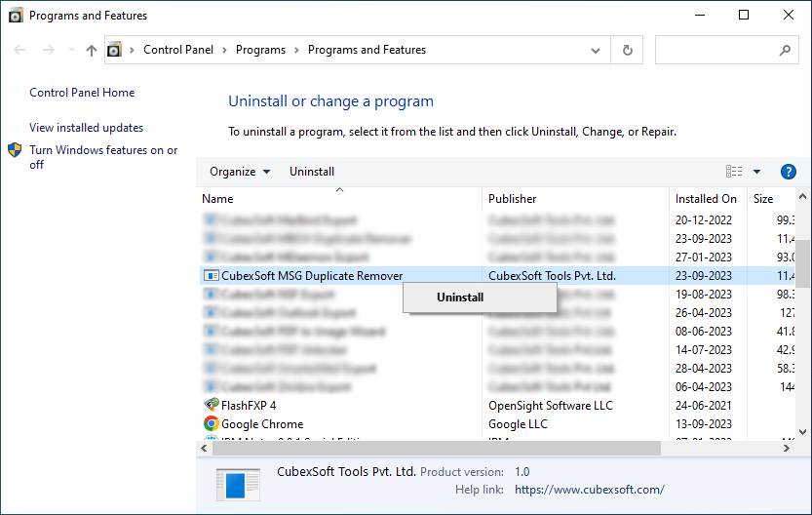
Task: Click the Google Chrome icon
Action: click(x=211, y=423)
